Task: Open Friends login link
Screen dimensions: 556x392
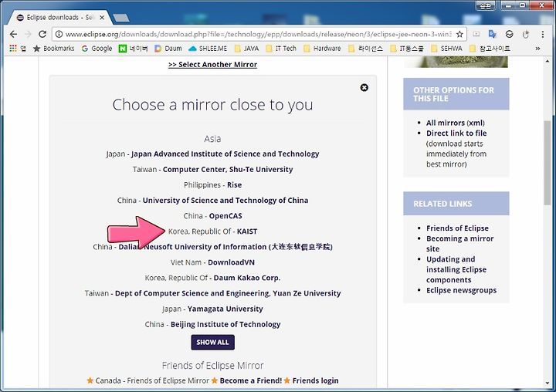Action: point(316,380)
